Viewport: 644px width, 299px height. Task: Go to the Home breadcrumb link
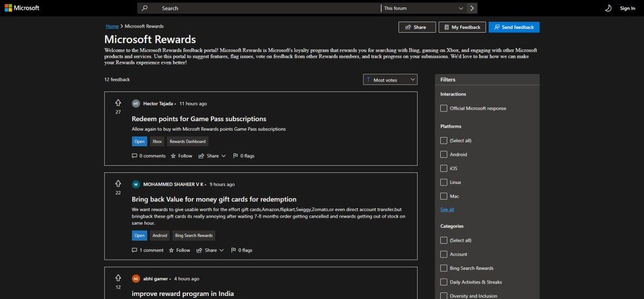click(x=112, y=26)
